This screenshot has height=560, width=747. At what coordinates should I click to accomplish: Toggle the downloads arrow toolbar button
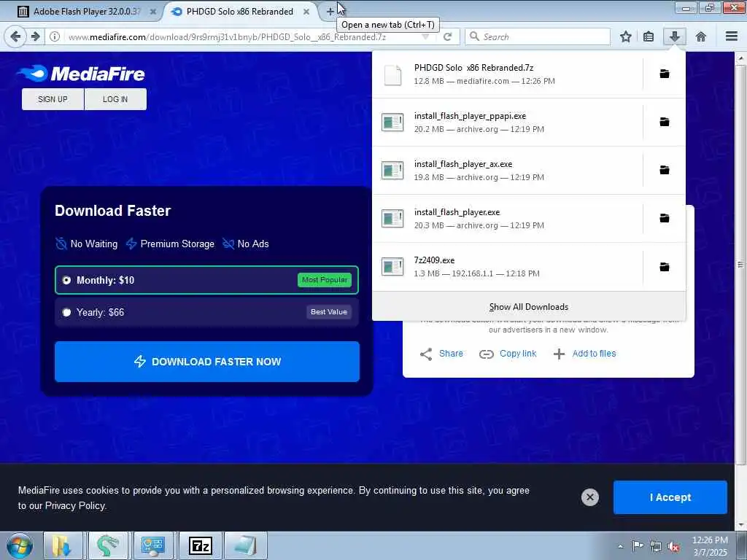pyautogui.click(x=675, y=36)
